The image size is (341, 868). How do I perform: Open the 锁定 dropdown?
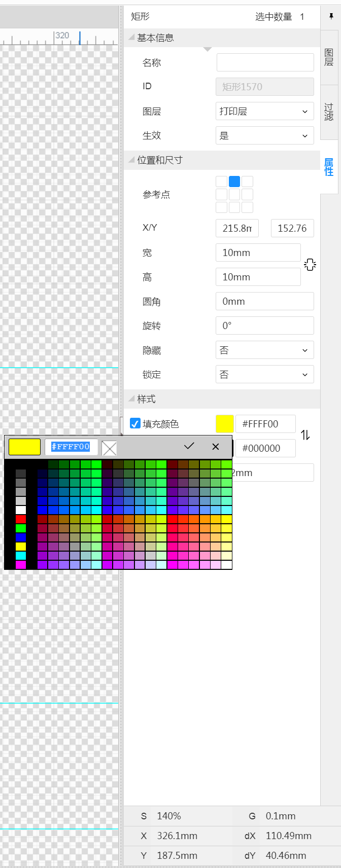264,375
